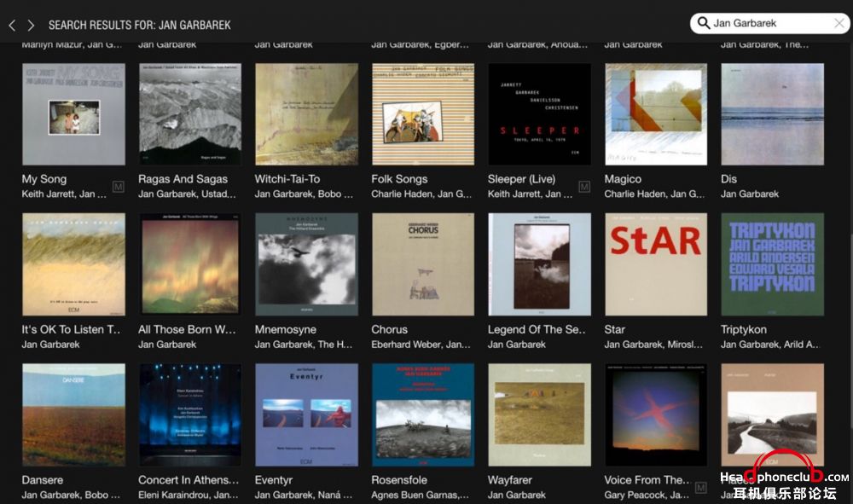Screen dimensions: 853x504
Task: Open the Voice From The Past cover art
Action: click(x=656, y=414)
